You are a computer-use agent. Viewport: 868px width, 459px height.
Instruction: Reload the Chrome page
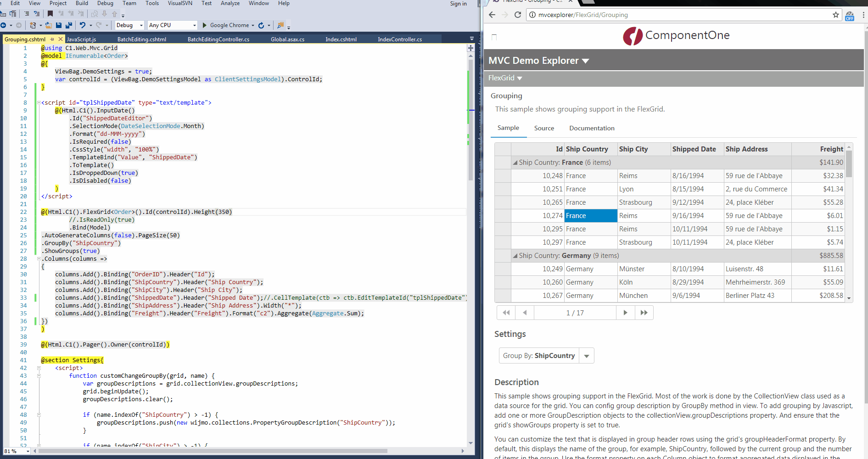click(x=518, y=15)
